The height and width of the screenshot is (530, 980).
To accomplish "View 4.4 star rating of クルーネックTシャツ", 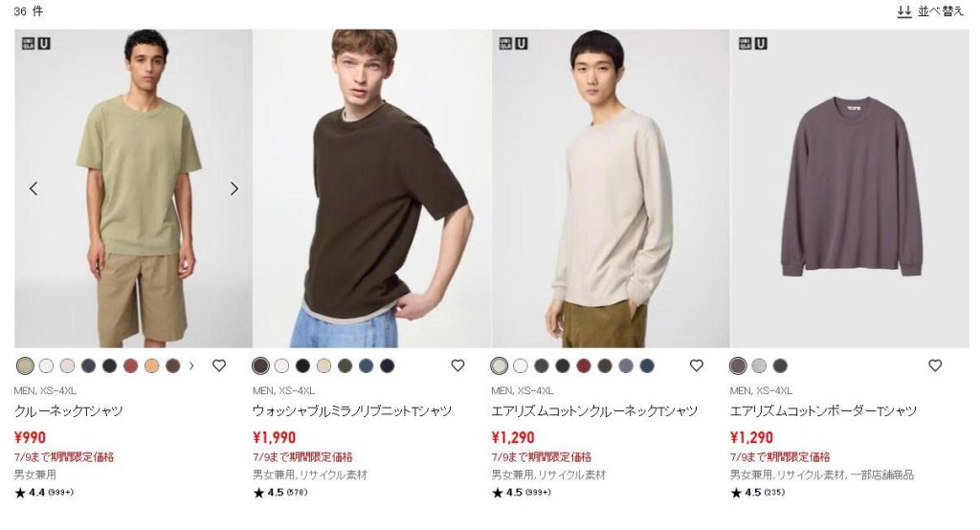I will pyautogui.click(x=44, y=493).
